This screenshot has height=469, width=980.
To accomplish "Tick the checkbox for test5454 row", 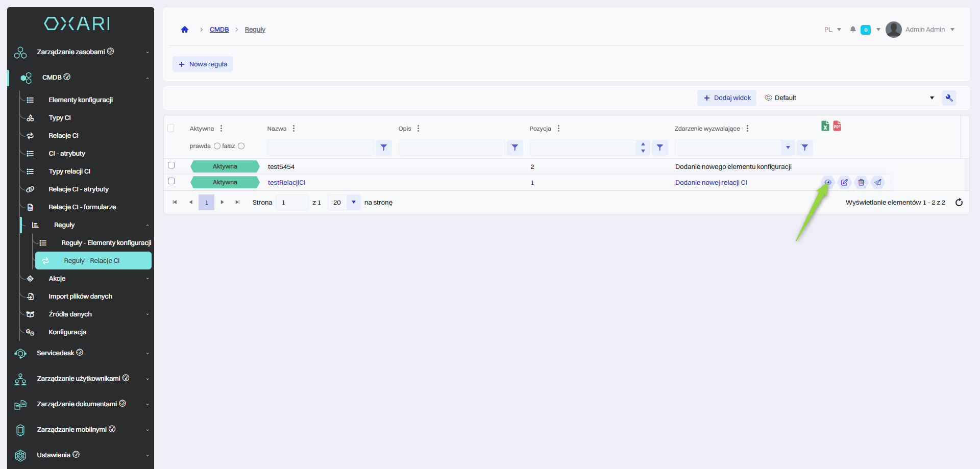I will tap(171, 165).
